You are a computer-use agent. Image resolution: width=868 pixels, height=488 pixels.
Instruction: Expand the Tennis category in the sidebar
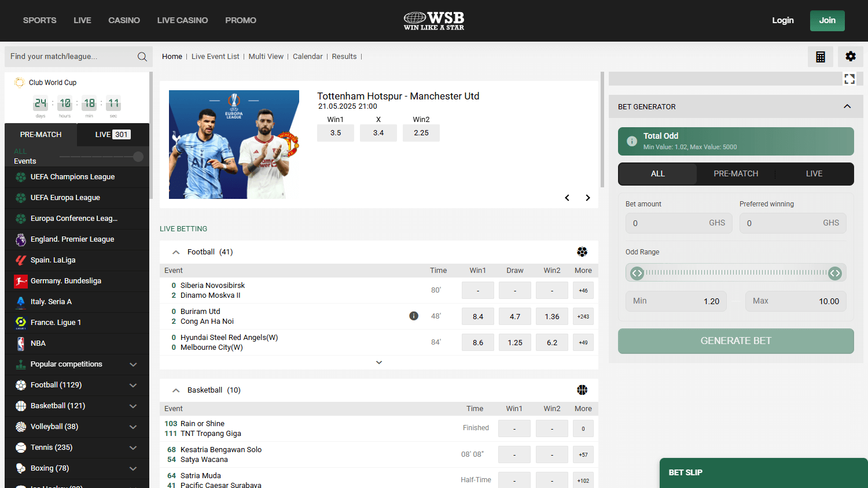point(77,447)
